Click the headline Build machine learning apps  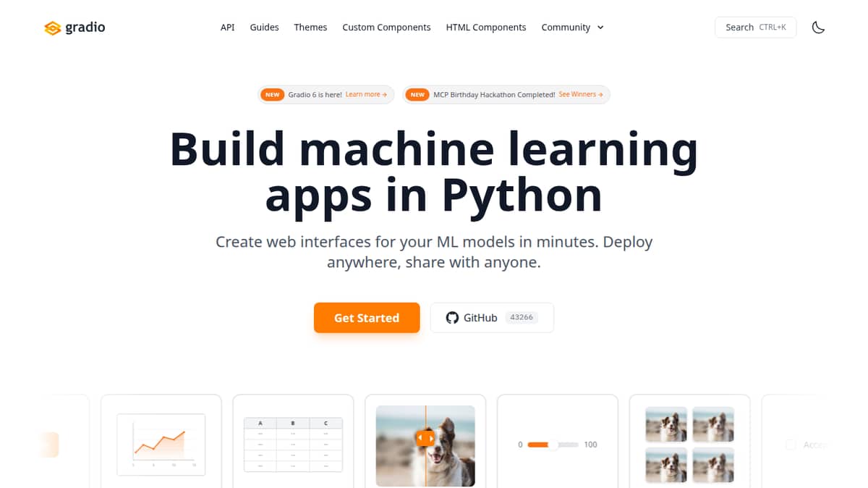(x=434, y=172)
